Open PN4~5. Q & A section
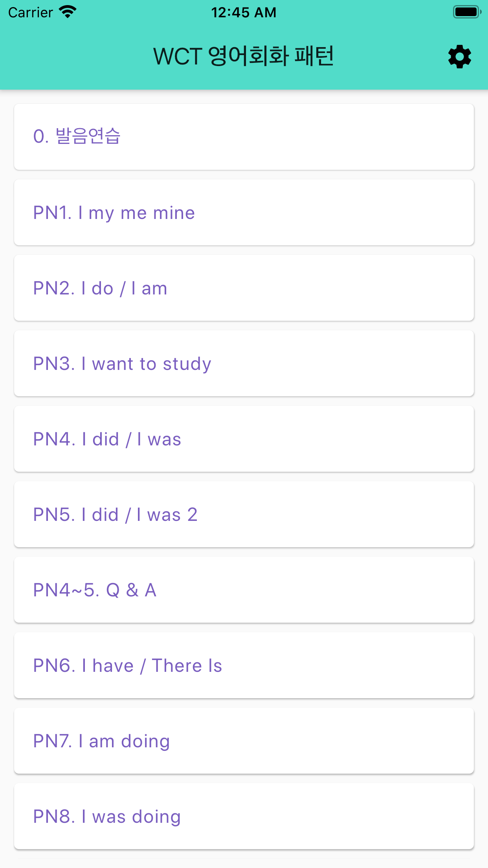488x868 pixels. tap(244, 590)
